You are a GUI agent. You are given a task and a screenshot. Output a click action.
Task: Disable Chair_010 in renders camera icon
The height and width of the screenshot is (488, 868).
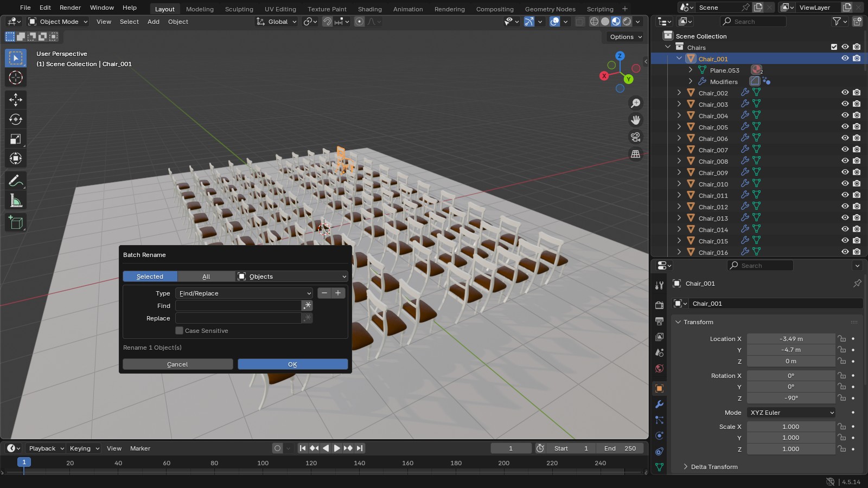[x=857, y=184]
